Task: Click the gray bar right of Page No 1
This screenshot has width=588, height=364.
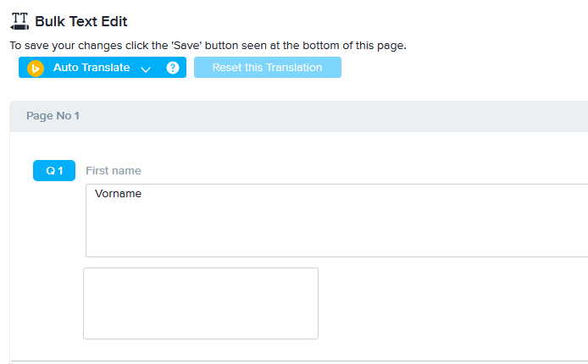Action: coord(339,116)
